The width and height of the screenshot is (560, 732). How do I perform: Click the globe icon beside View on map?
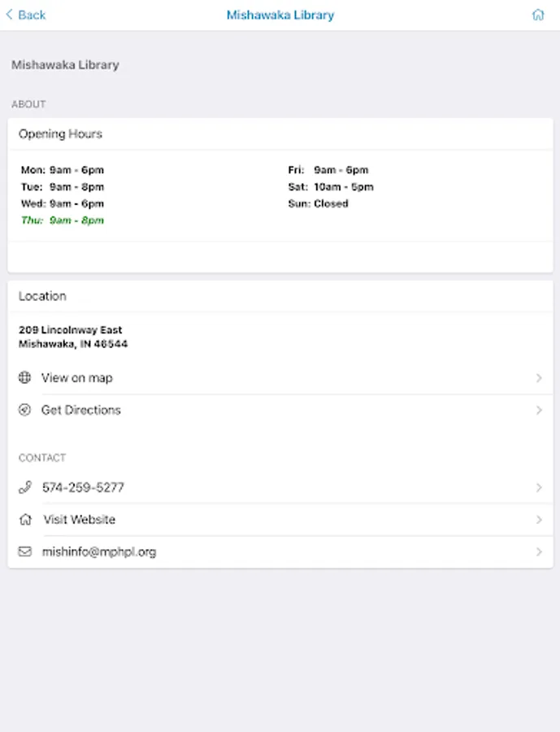tap(25, 377)
